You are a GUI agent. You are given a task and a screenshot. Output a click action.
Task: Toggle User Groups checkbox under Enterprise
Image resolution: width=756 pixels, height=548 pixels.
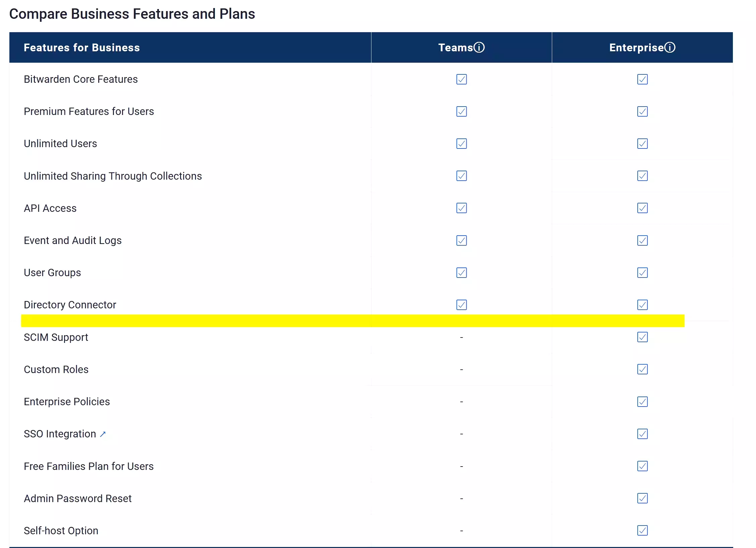(642, 272)
